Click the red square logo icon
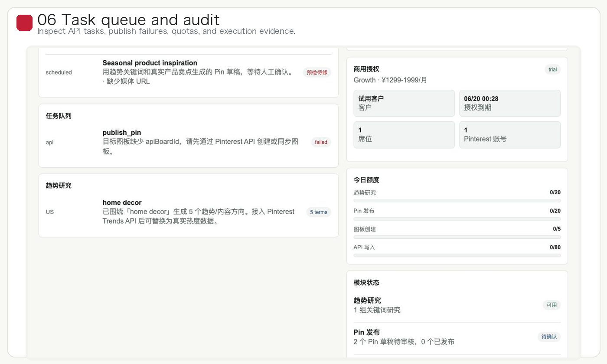The width and height of the screenshot is (607, 364). [25, 23]
